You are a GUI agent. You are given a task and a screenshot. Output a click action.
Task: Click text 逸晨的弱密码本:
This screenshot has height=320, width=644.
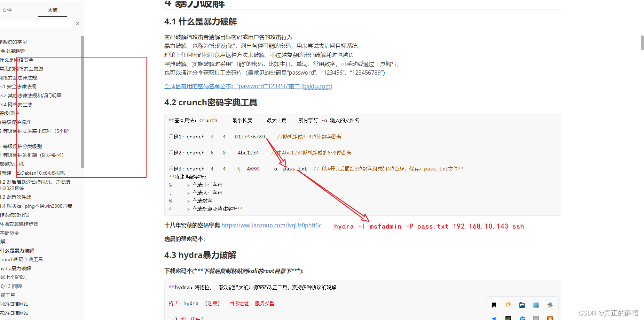[x=184, y=239]
